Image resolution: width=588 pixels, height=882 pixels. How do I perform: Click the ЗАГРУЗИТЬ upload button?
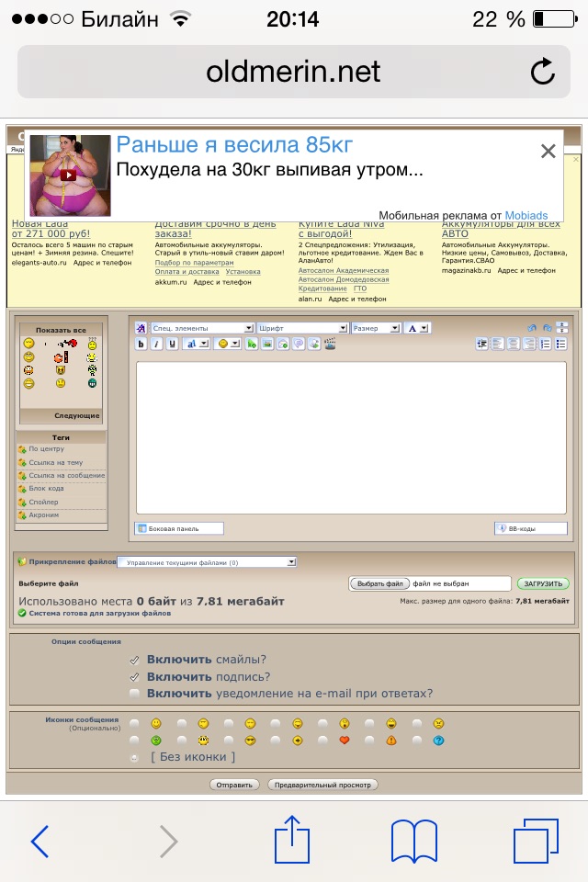(543, 584)
